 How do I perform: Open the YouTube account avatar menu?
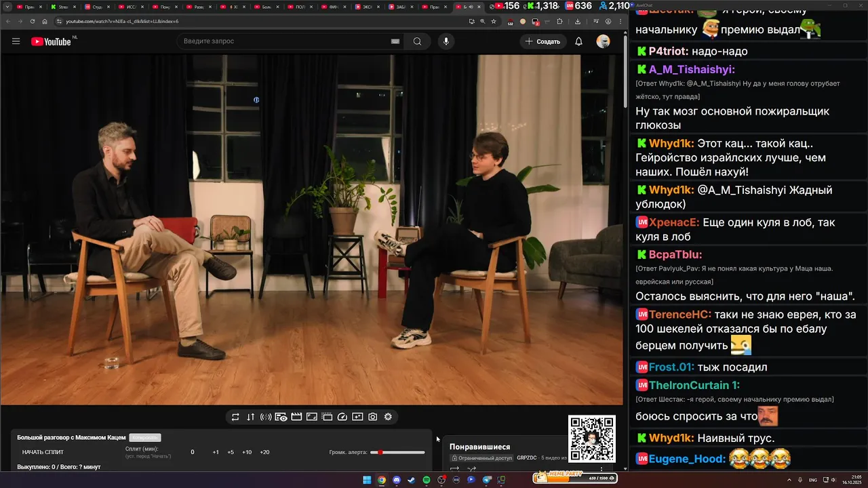coord(603,41)
